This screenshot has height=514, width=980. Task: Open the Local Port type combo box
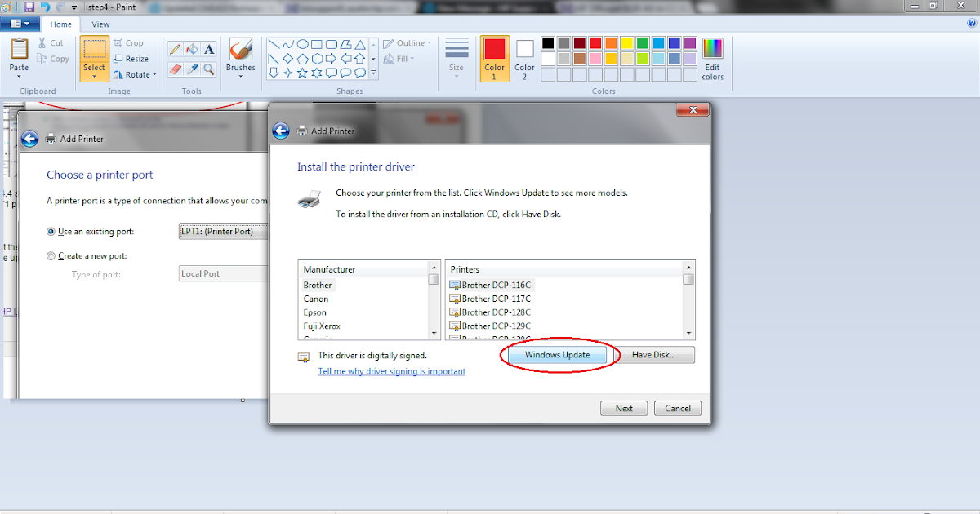(223, 273)
